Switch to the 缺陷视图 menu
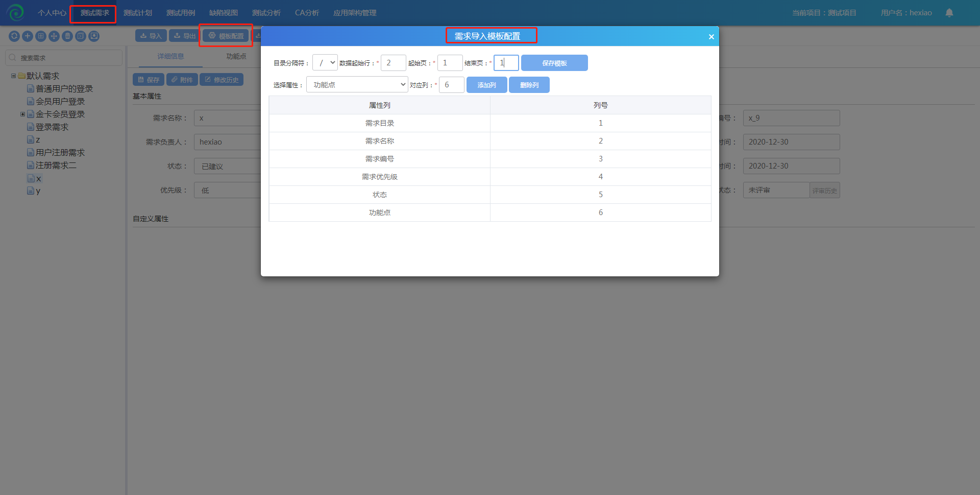This screenshot has height=495, width=980. 223,13
